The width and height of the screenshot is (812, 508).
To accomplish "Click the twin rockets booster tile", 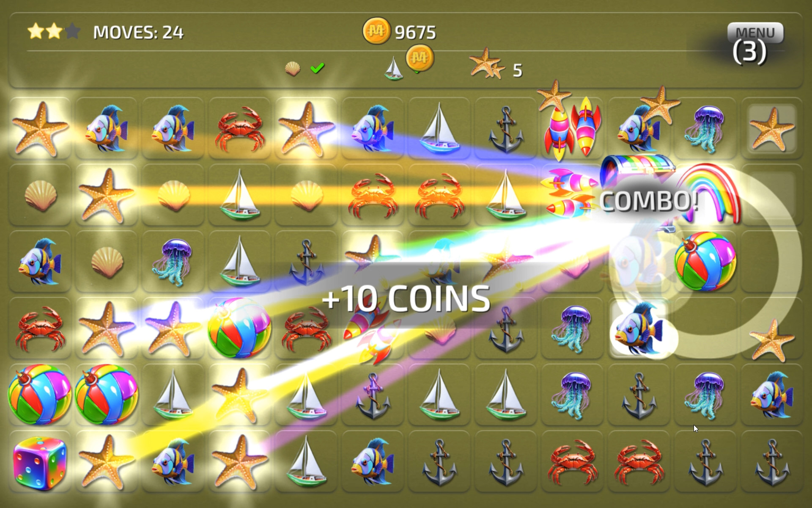I will click(x=572, y=128).
